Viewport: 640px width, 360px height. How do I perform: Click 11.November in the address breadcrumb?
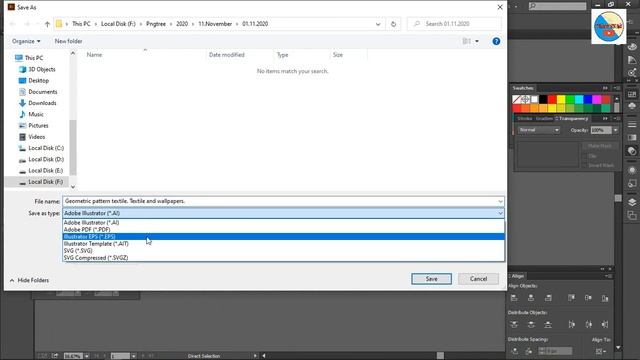[215, 24]
